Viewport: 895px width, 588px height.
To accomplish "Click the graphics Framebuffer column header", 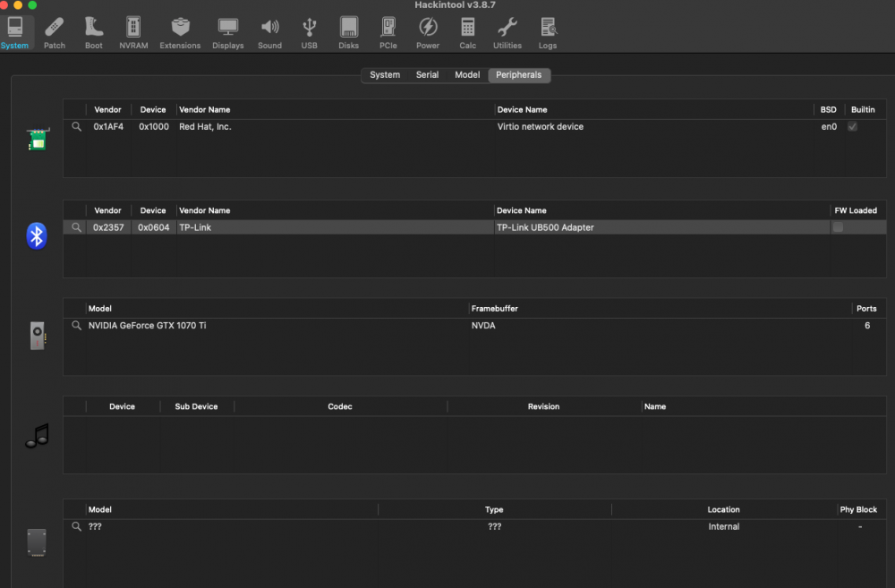I will pyautogui.click(x=494, y=308).
